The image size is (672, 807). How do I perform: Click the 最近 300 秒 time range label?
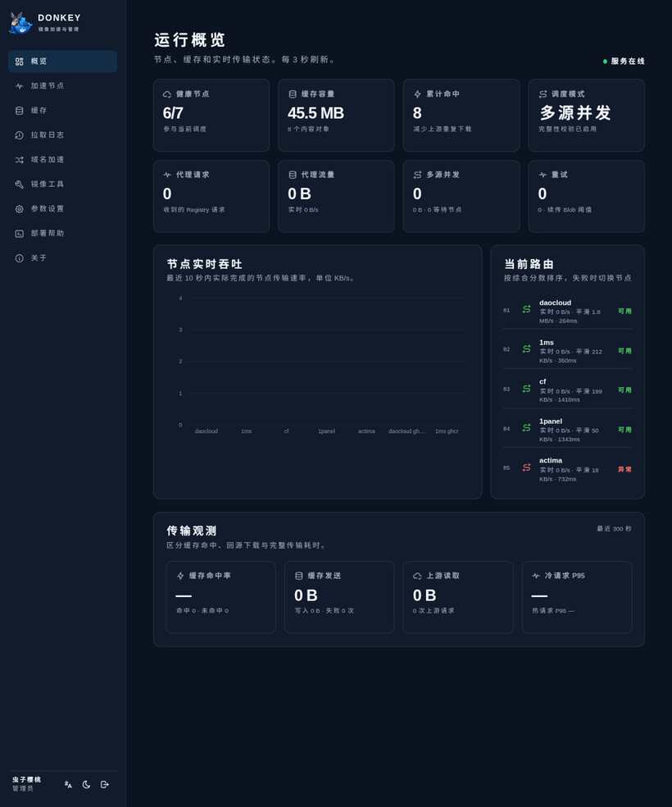pyautogui.click(x=614, y=528)
